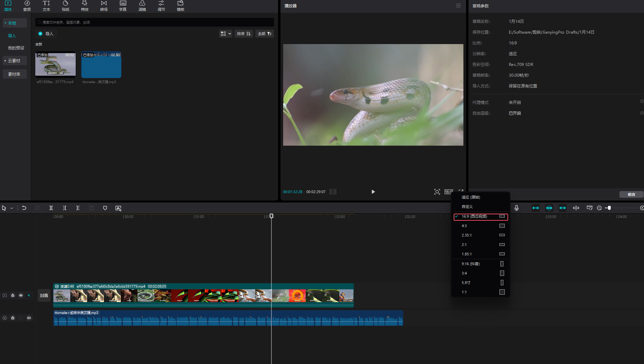Image resolution: width=644 pixels, height=364 pixels.
Task: Toggle auto snapping in timeline
Action: [549, 208]
